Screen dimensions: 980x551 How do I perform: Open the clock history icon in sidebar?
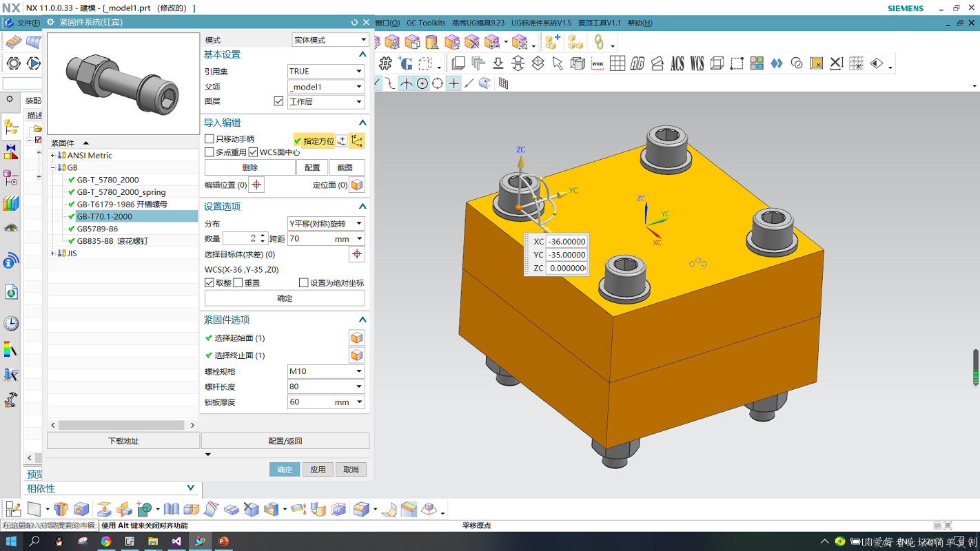click(x=11, y=324)
